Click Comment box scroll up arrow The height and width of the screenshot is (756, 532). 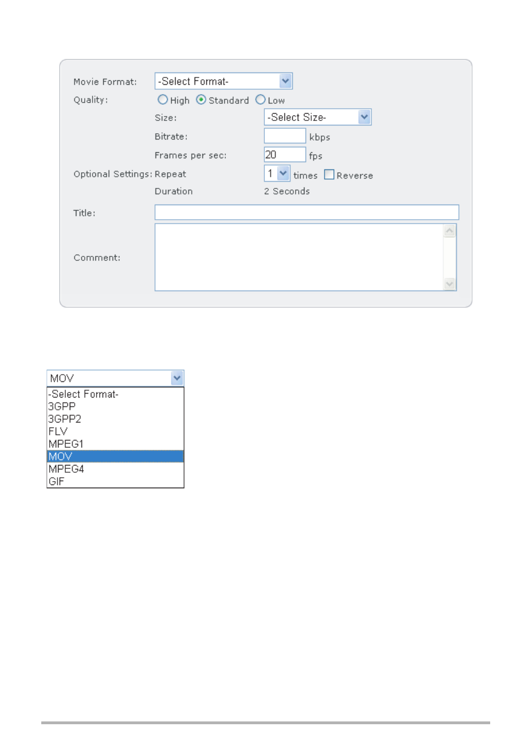[449, 231]
